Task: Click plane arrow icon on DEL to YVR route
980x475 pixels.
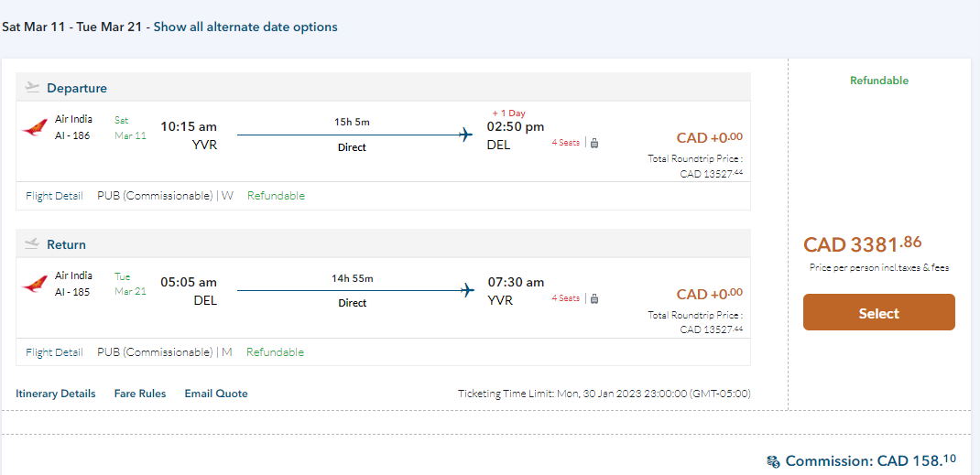Action: tap(466, 291)
